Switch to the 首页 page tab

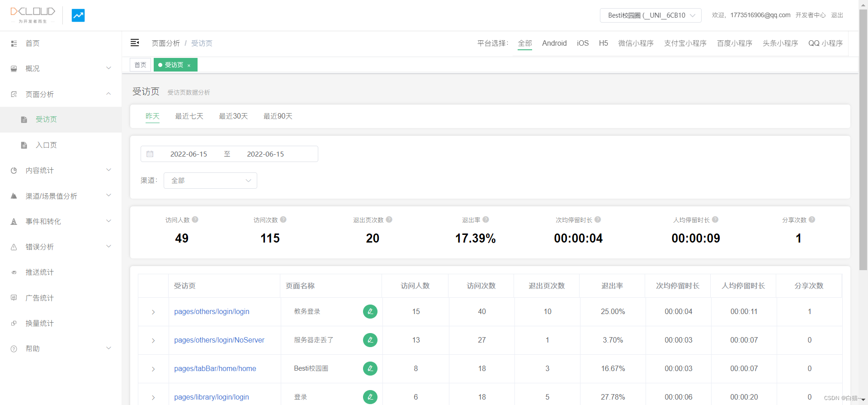[x=140, y=65]
